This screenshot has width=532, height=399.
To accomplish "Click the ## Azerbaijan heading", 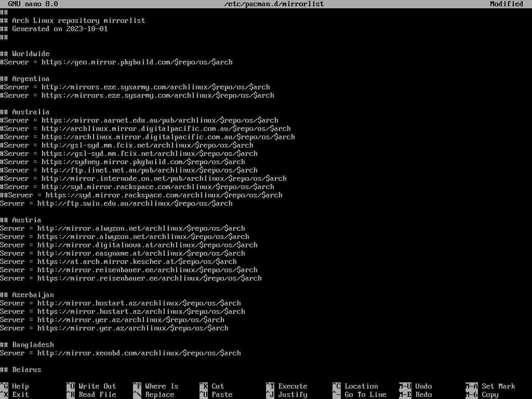I will (27, 295).
